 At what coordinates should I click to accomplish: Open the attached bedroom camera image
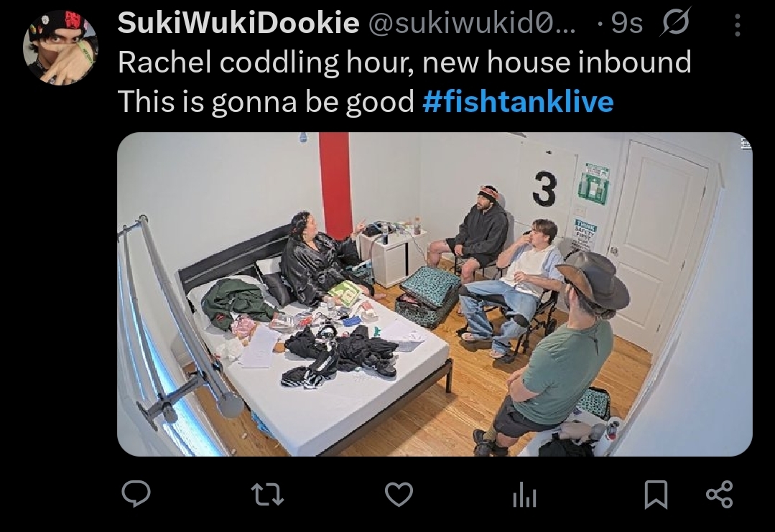pyautogui.click(x=435, y=294)
